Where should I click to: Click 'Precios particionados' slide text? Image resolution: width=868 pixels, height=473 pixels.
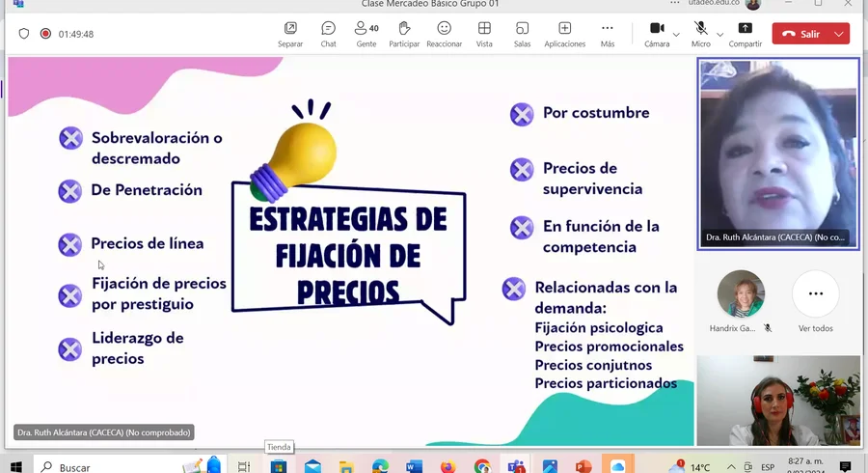(x=606, y=383)
